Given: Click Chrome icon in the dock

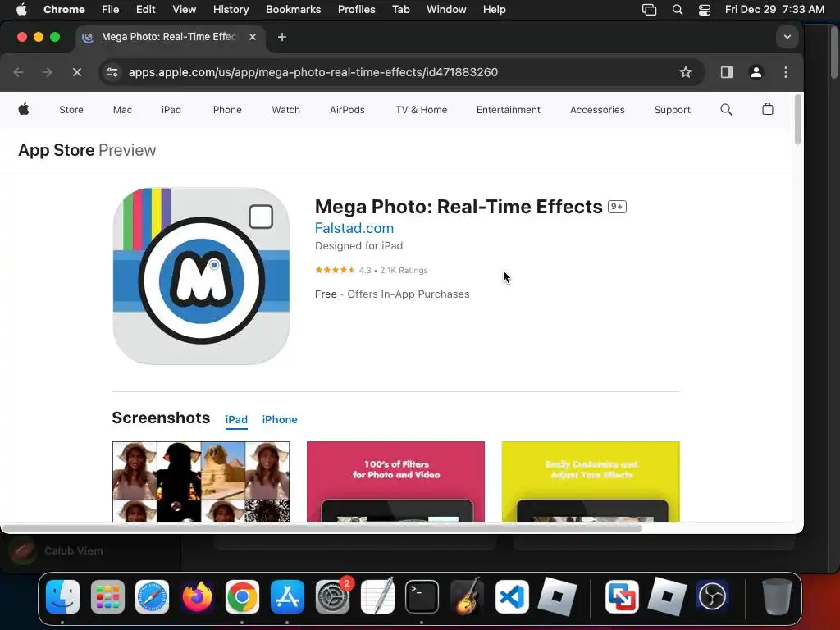Looking at the screenshot, I should point(242,596).
